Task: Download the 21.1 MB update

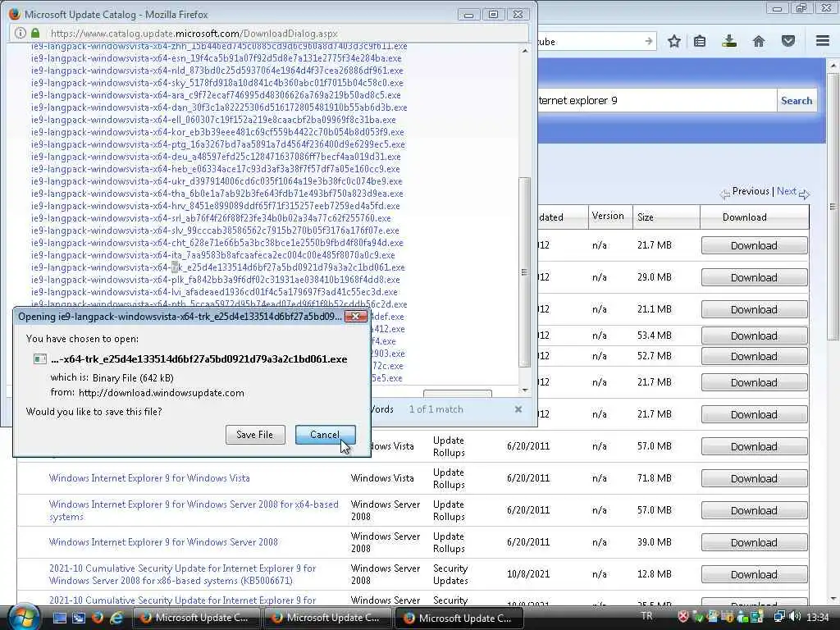Action: pos(754,309)
